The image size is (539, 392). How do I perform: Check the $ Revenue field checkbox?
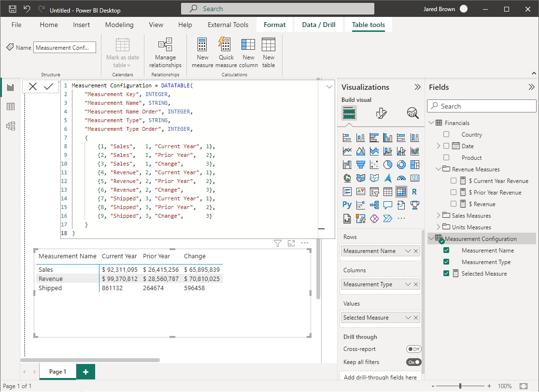[x=454, y=204]
